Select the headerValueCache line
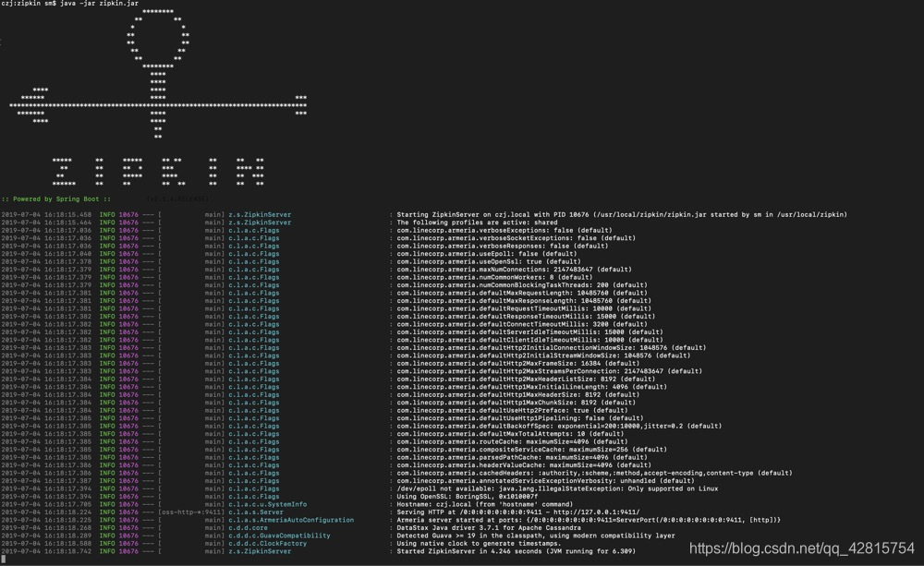Image resolution: width=924 pixels, height=566 pixels. 524,465
